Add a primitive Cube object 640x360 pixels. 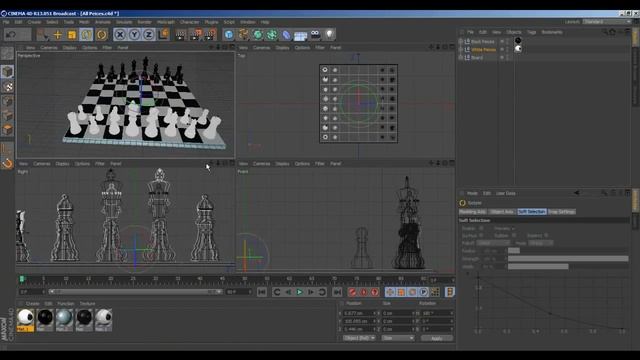tap(229, 35)
